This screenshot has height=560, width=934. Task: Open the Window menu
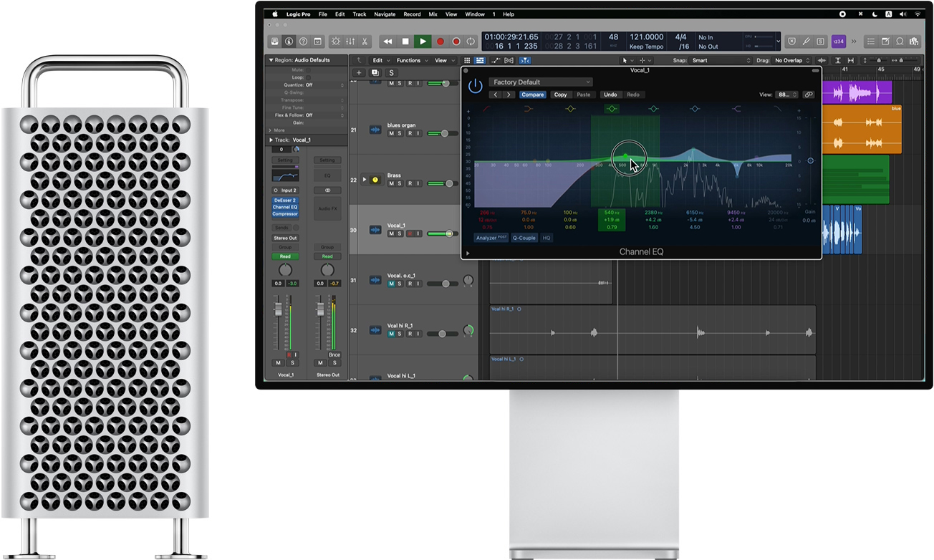point(475,14)
